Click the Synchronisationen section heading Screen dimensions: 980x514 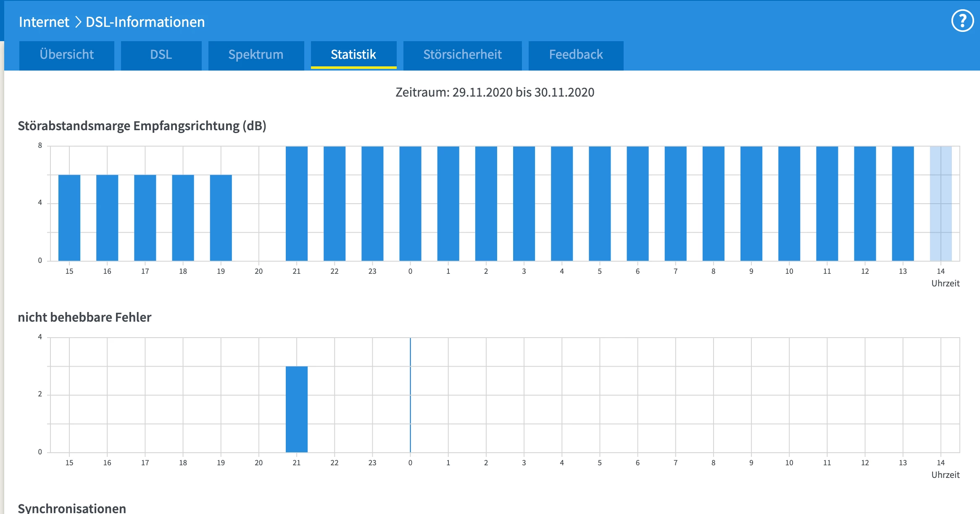72,508
